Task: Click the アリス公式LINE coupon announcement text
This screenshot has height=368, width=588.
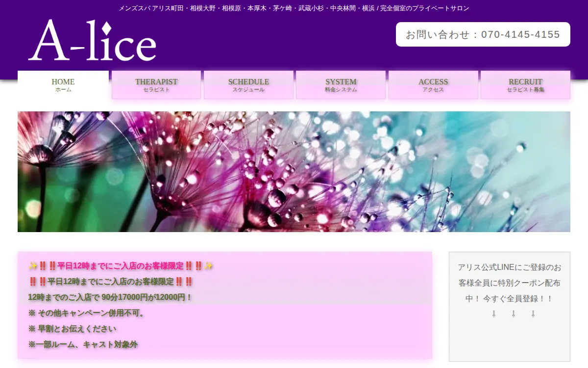Action: coord(510,283)
